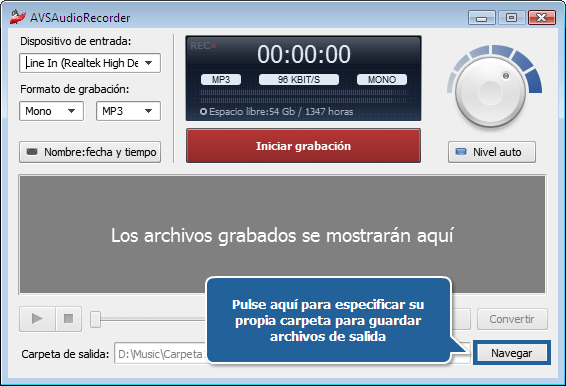Click the Convertir button

(512, 319)
